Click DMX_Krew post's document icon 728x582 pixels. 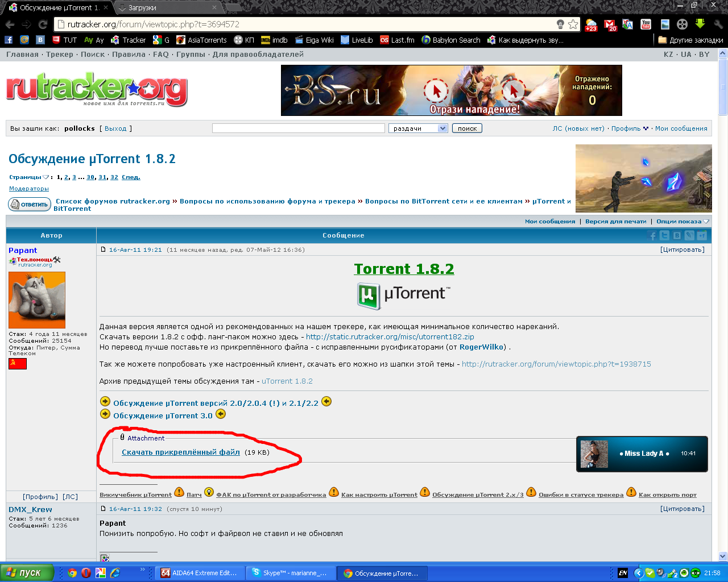(103, 509)
